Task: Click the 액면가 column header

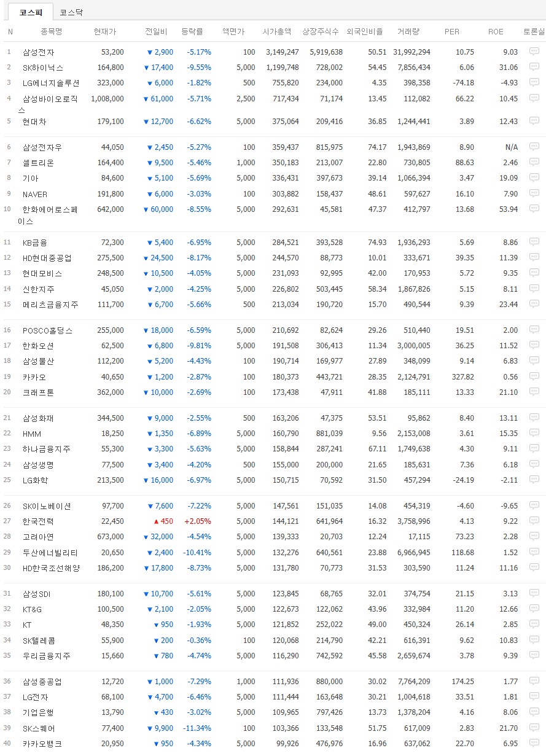Action: [x=233, y=31]
